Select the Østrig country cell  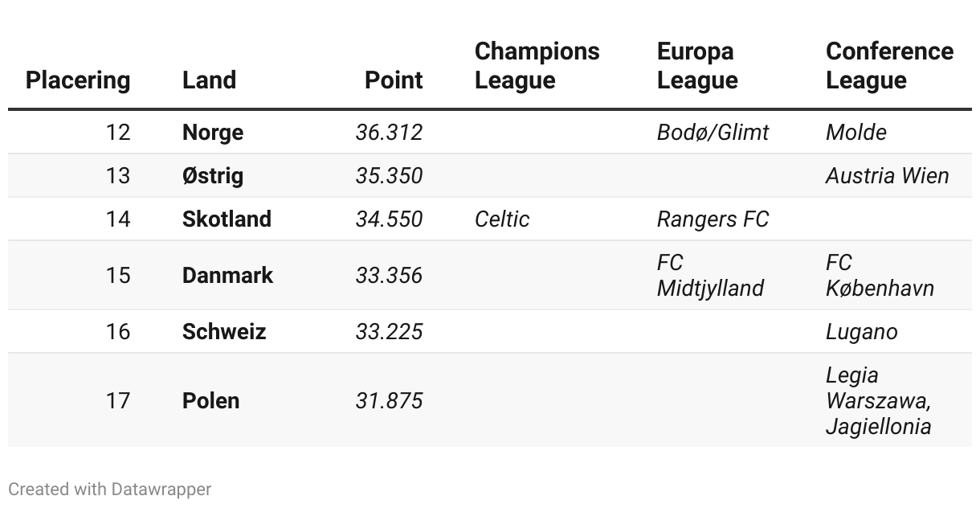[213, 175]
